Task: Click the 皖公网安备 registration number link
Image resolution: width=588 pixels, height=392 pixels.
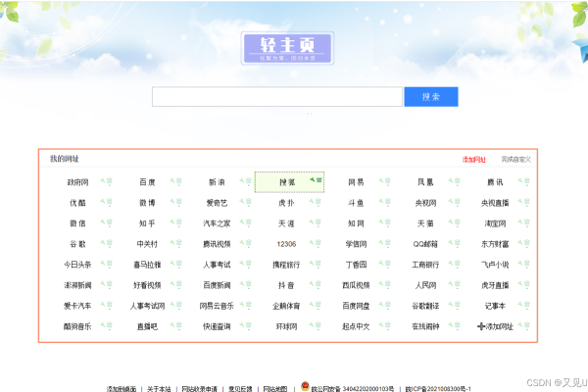Action: click(x=353, y=389)
